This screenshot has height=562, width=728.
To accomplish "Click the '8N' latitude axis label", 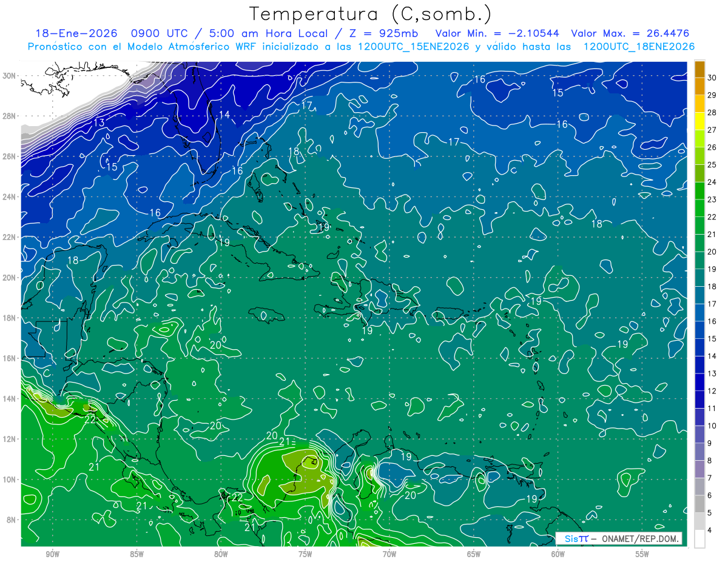I will 12,520.
